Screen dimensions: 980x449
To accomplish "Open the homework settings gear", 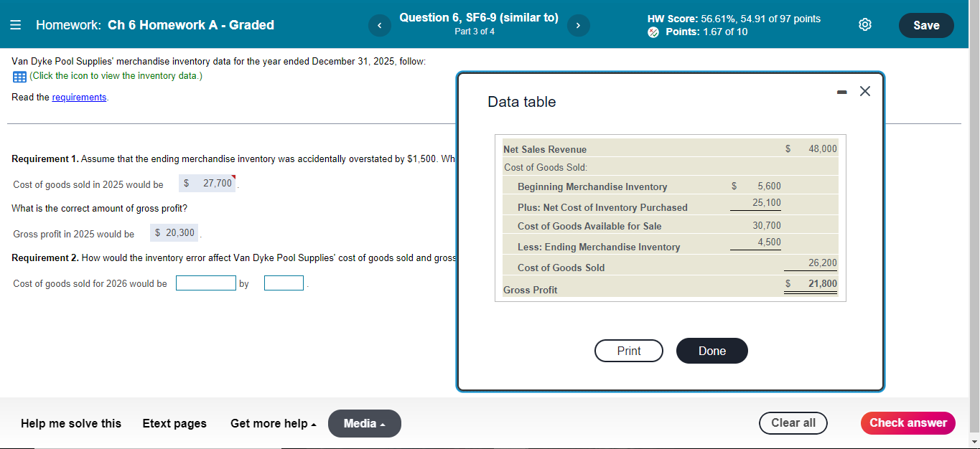I will 864,24.
